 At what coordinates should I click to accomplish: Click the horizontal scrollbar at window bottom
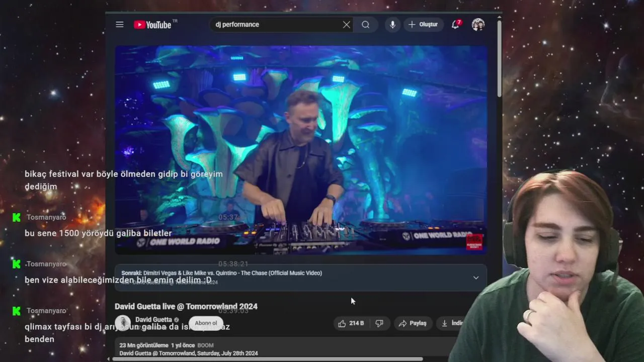coord(267,359)
